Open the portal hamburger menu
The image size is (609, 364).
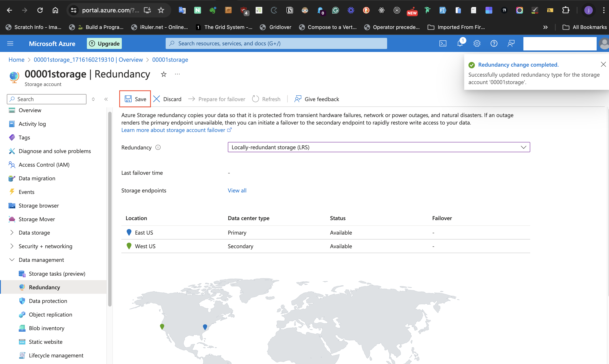[x=10, y=43]
